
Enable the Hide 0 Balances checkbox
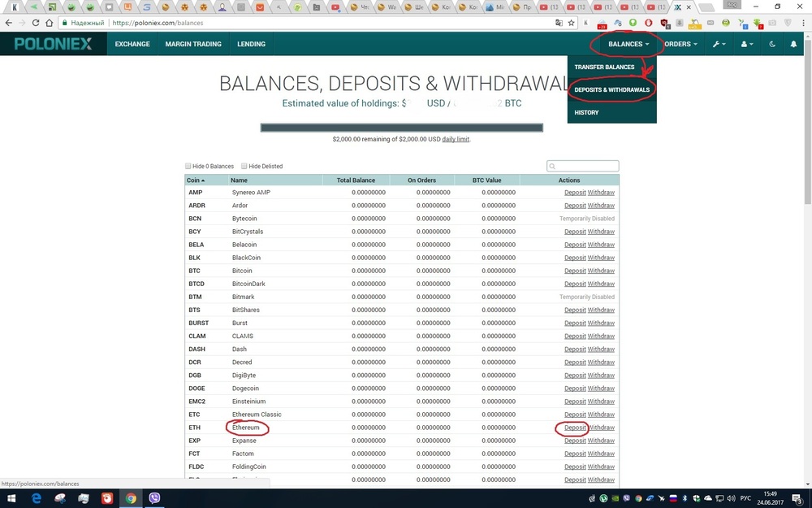[188, 166]
